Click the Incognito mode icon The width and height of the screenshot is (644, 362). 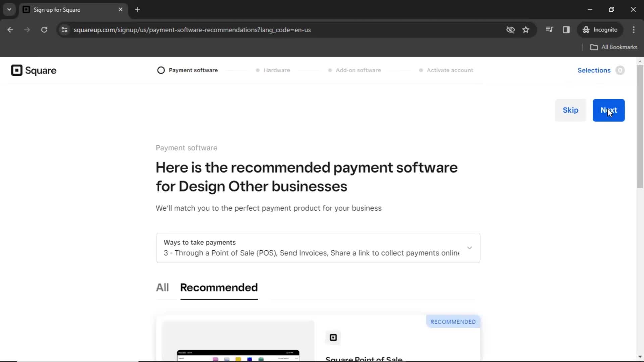(586, 29)
